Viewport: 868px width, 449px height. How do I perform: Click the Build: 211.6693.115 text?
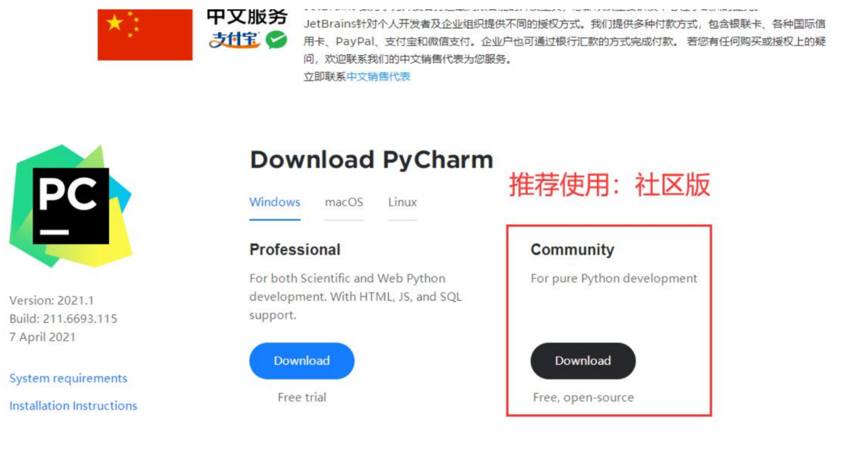point(63,319)
